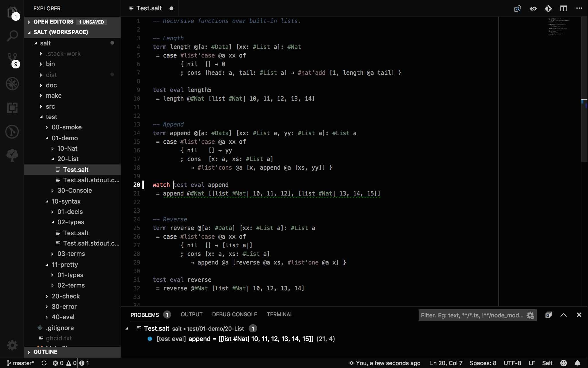588x368 pixels.
Task: Open the Extensions view icon
Action: pyautogui.click(x=12, y=108)
